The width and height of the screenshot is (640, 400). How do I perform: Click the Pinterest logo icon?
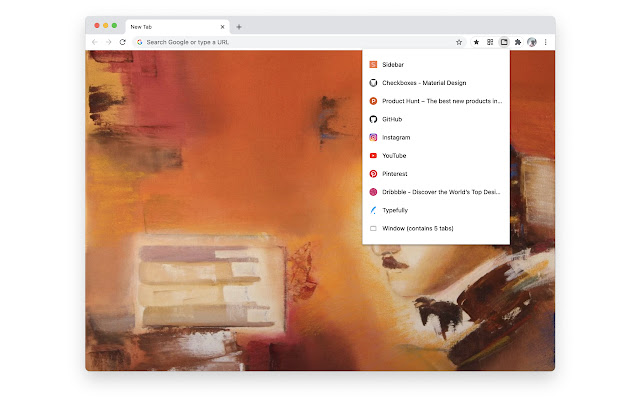[x=373, y=174]
